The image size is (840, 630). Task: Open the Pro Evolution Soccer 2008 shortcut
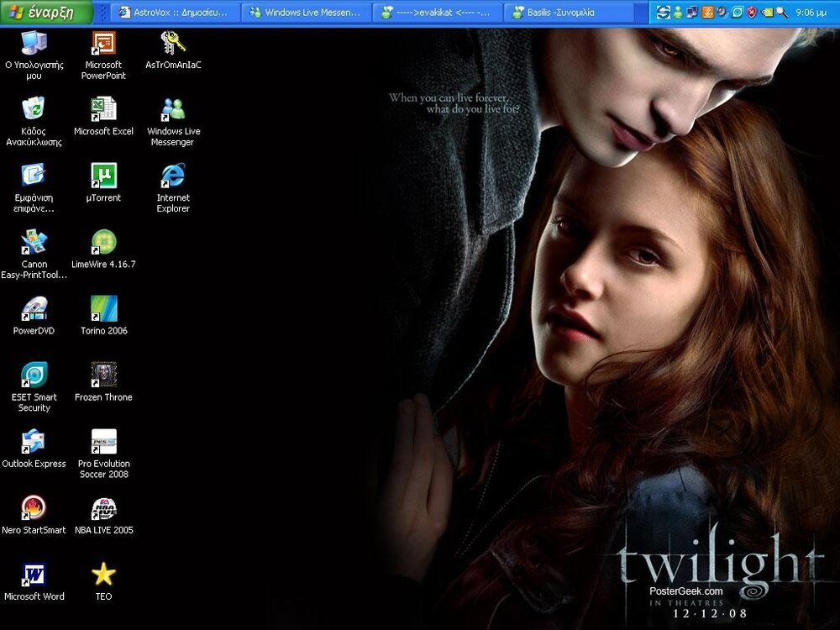[x=103, y=442]
